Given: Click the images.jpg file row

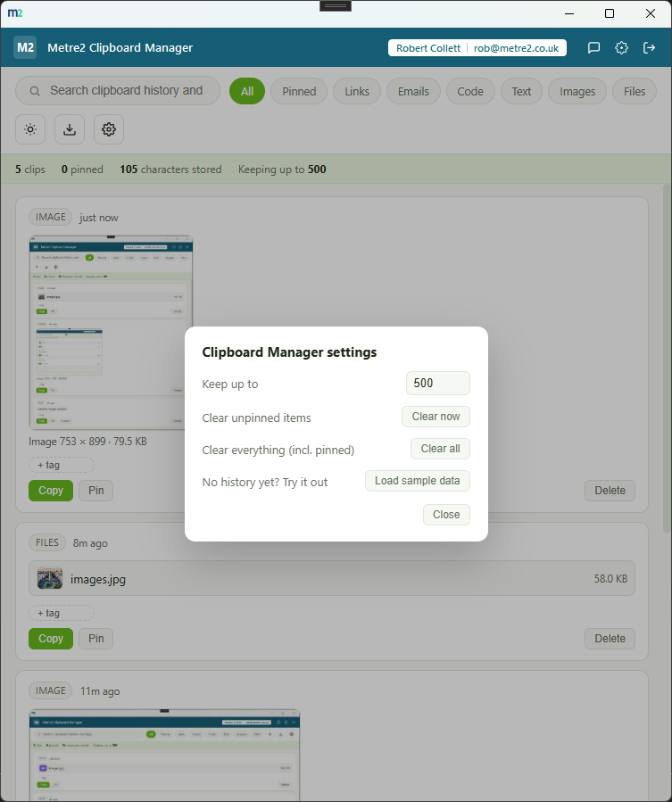Looking at the screenshot, I should (x=332, y=578).
